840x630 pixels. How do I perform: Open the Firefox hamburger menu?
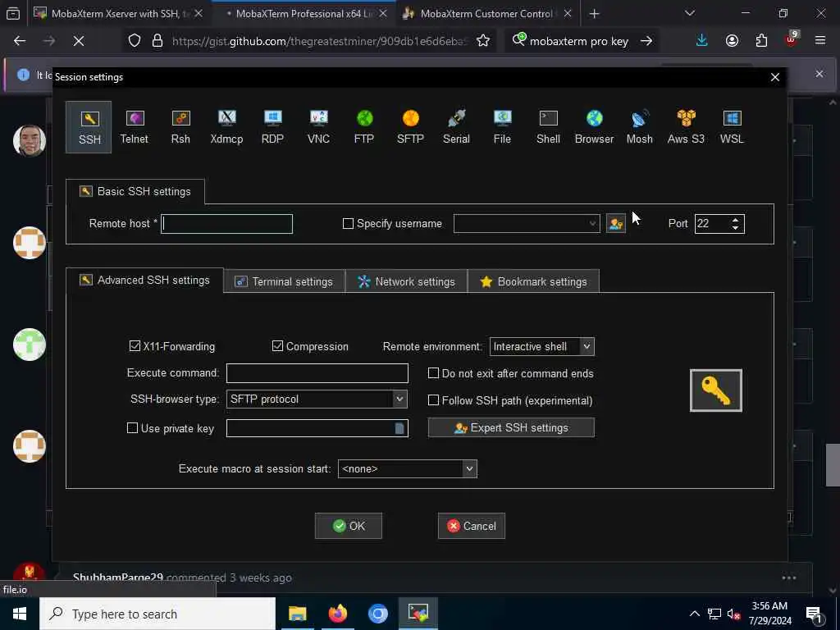819,41
